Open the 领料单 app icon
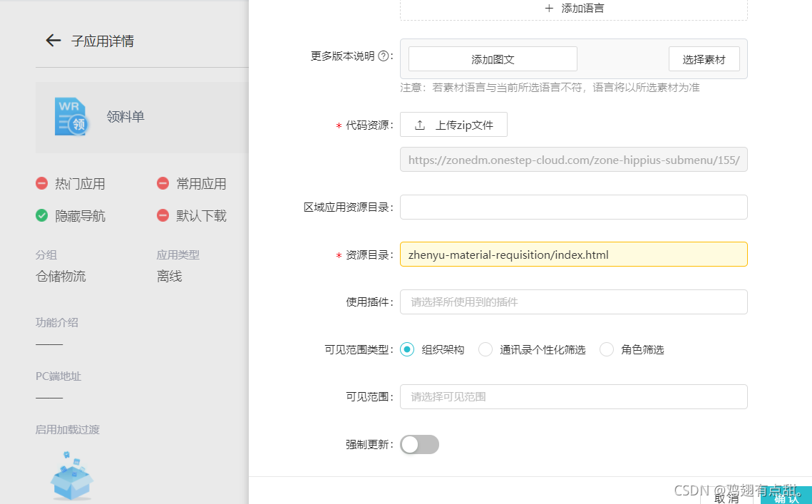The image size is (812, 504). pyautogui.click(x=72, y=117)
